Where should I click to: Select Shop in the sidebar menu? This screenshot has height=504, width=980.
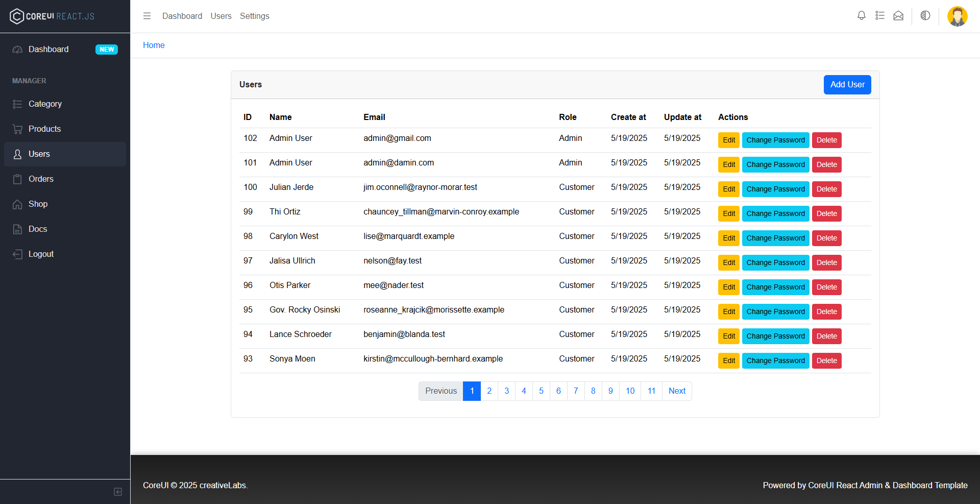click(x=65, y=204)
